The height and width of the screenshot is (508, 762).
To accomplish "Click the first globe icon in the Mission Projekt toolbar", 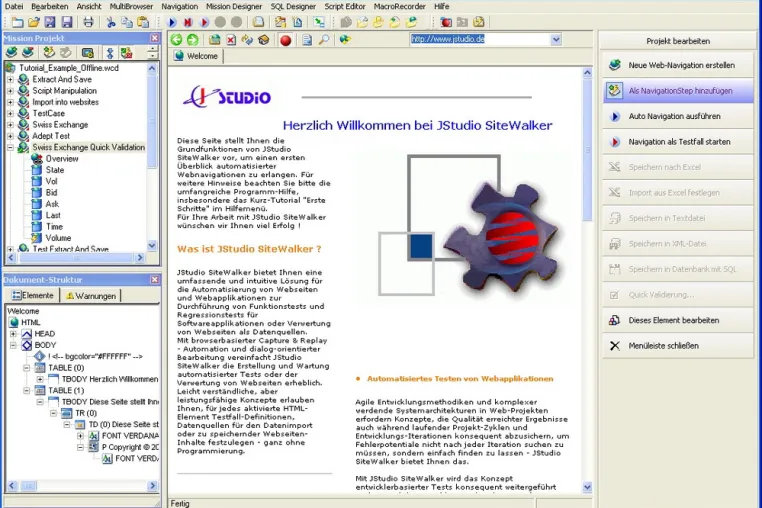I will tap(12, 53).
